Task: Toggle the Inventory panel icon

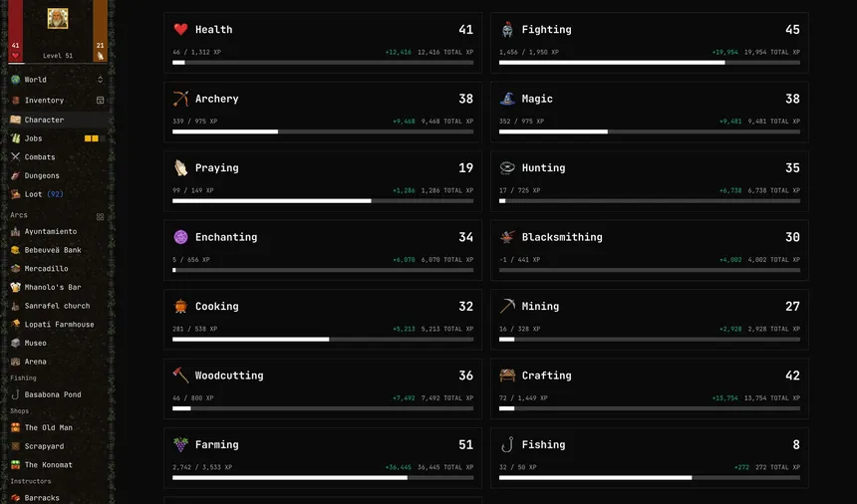Action: (100, 101)
